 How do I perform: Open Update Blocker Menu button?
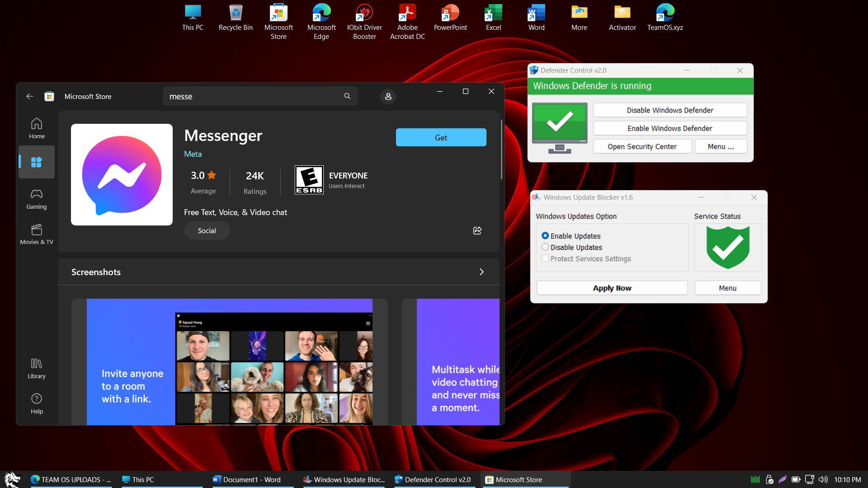point(727,288)
